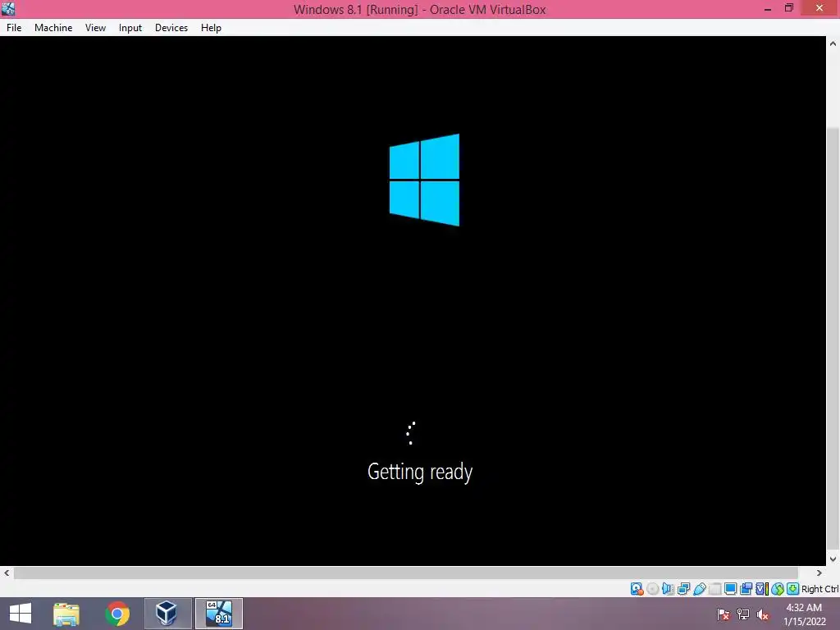Click the horizontal scrollbar thumb
The height and width of the screenshot is (630, 840).
coord(405,573)
